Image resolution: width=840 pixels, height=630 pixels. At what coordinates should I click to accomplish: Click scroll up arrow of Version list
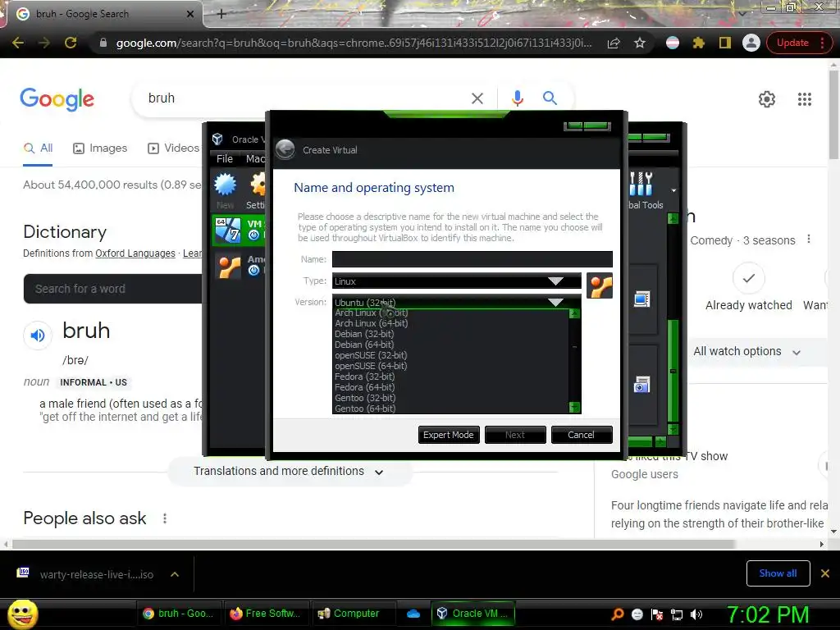(x=574, y=313)
